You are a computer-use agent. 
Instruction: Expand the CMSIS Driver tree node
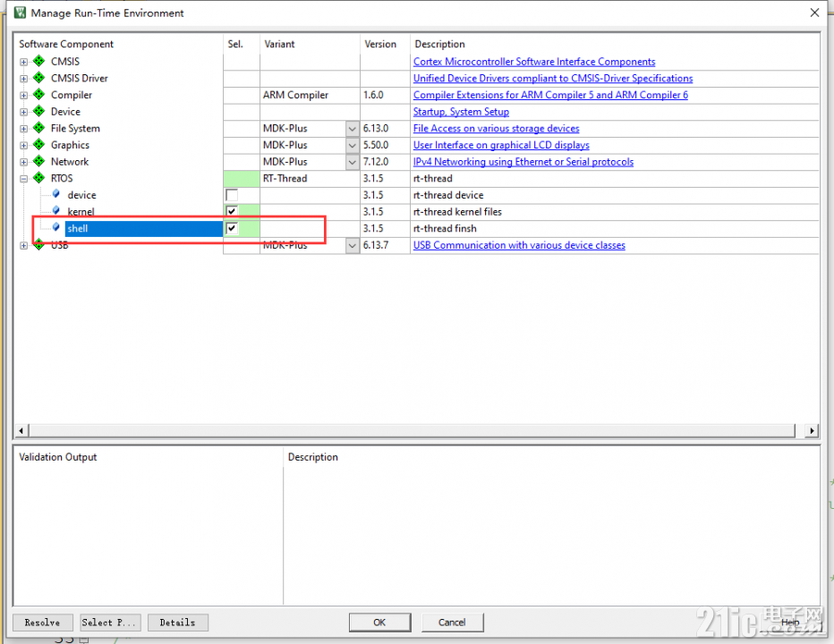click(23, 79)
